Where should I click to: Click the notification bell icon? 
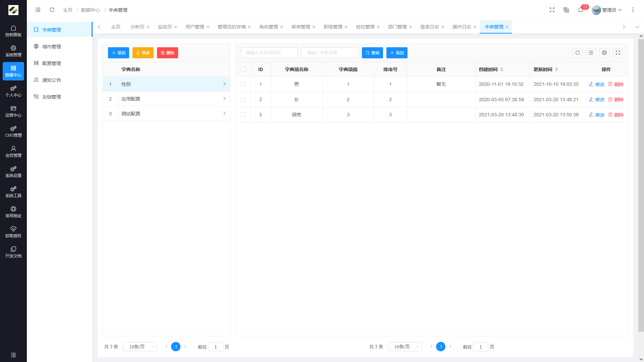click(580, 10)
